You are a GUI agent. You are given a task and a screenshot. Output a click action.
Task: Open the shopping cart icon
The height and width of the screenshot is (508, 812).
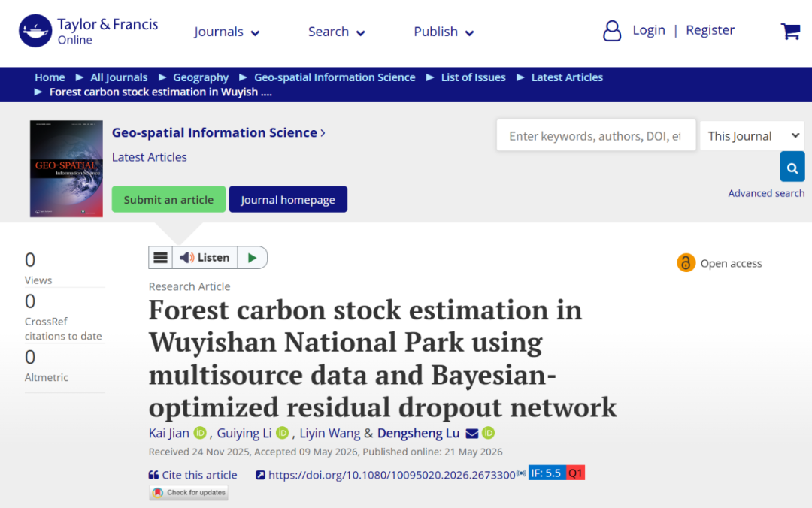790,31
